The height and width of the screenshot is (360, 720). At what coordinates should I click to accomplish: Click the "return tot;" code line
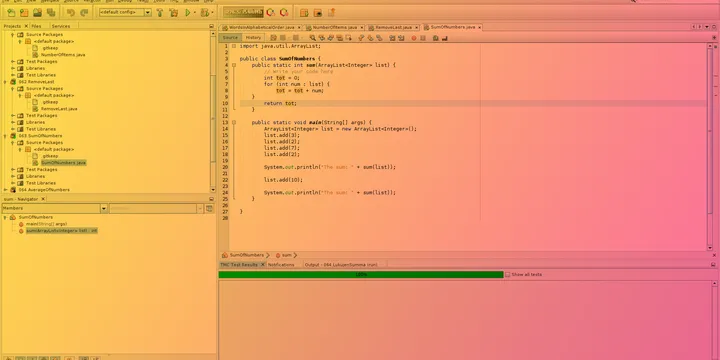(x=280, y=103)
